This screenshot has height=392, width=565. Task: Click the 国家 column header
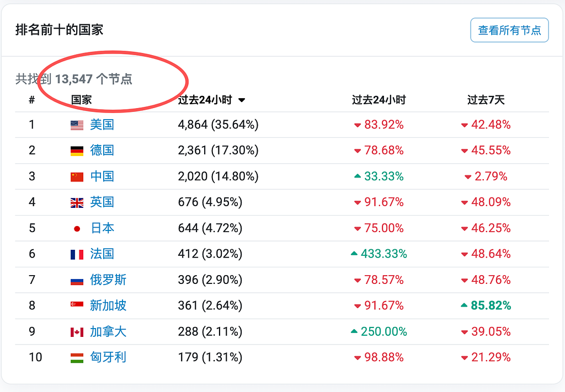tap(82, 100)
